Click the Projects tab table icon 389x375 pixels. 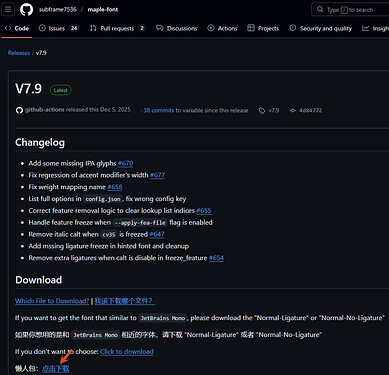tap(251, 28)
